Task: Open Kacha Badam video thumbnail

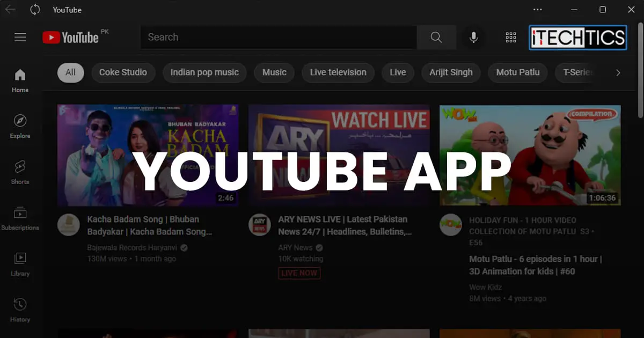Action: click(148, 155)
